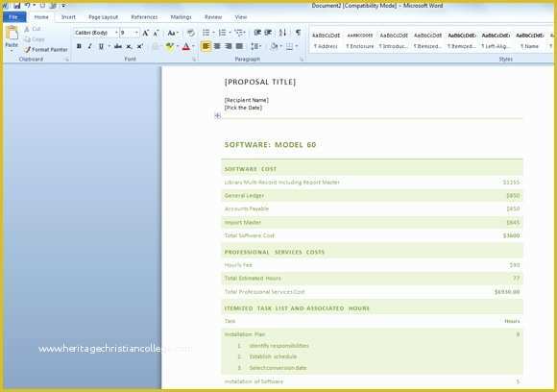The image size is (557, 392).
Task: Expand the bullet library arrow
Action: [213, 33]
